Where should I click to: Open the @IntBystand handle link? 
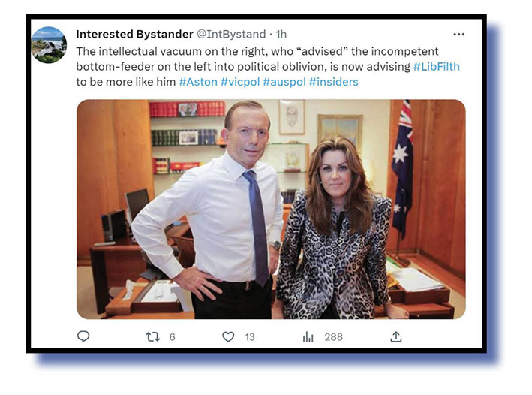click(231, 34)
